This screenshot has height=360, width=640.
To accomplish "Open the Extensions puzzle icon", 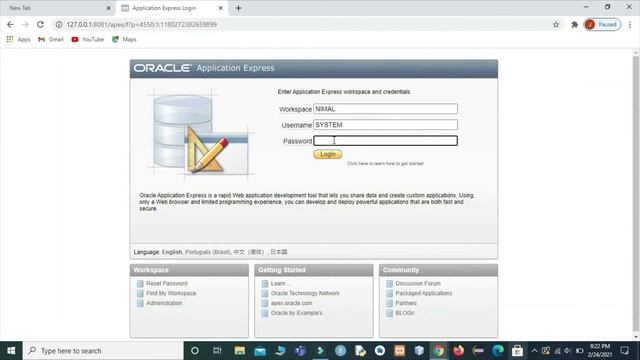I will tap(575, 24).
